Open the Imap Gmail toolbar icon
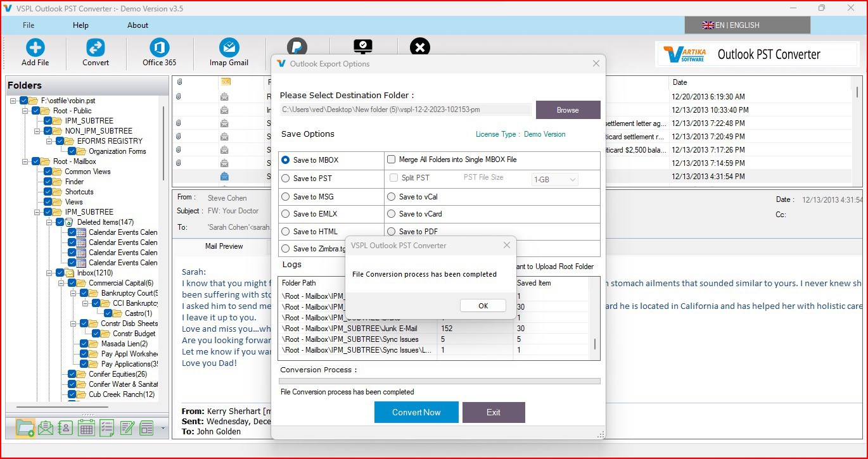Viewport: 868px width, 459px height. pyautogui.click(x=229, y=48)
